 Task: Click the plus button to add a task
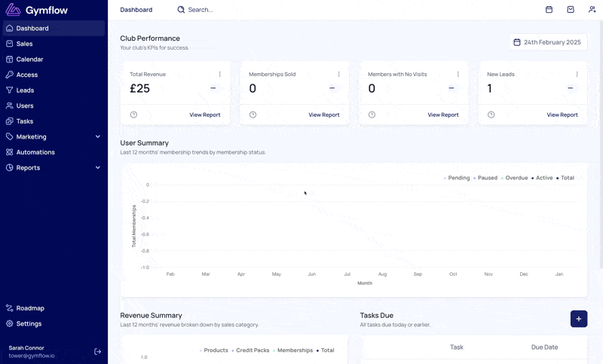click(578, 319)
